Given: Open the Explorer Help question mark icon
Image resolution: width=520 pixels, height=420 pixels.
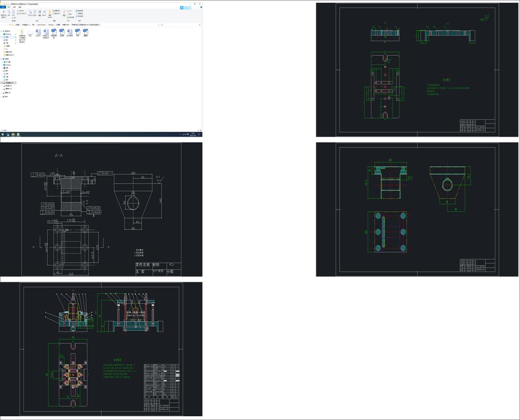Looking at the screenshot, I should pyautogui.click(x=201, y=7).
